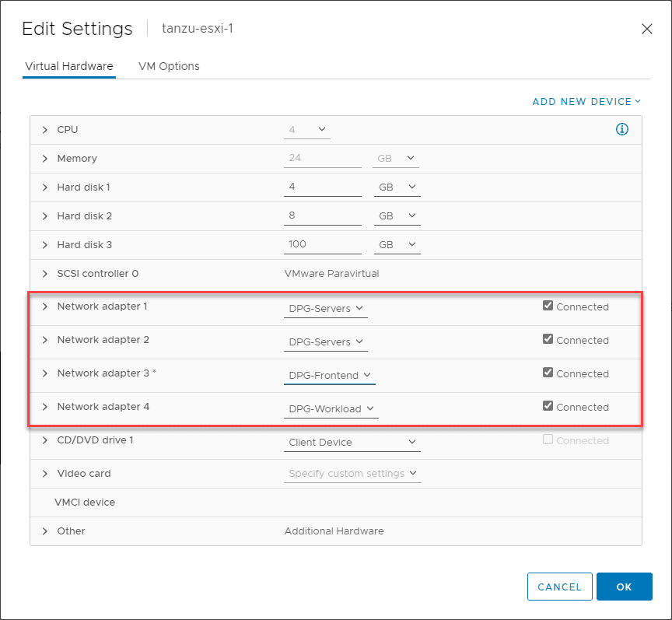672x620 pixels.
Task: Open the ADD NEW DEVICE menu
Action: 586,102
